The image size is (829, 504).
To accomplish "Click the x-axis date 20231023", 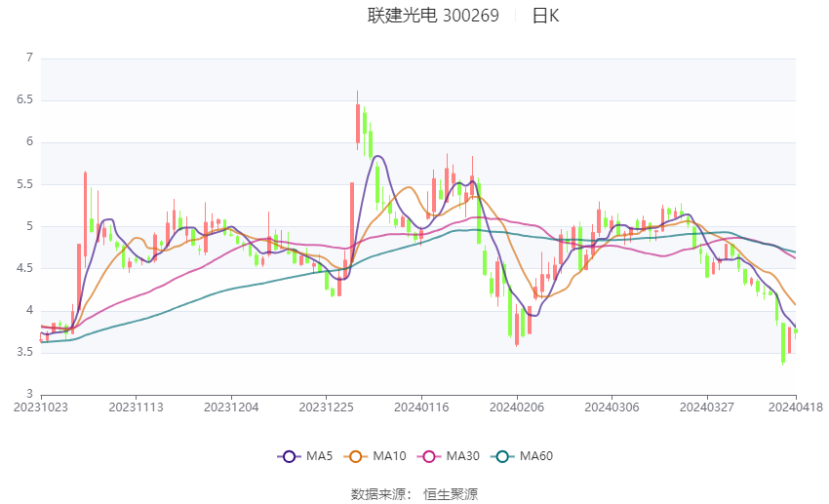I will click(x=41, y=407).
